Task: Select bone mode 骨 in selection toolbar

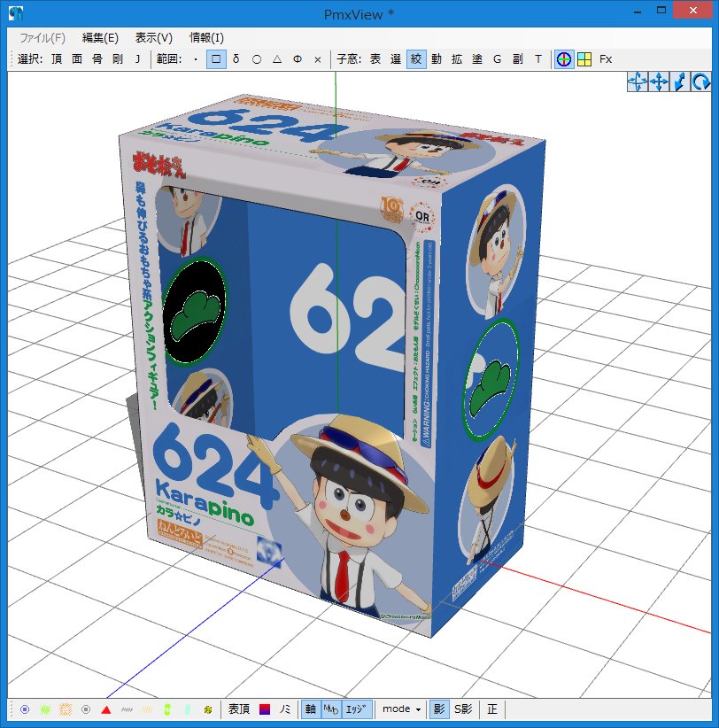Action: point(97,59)
